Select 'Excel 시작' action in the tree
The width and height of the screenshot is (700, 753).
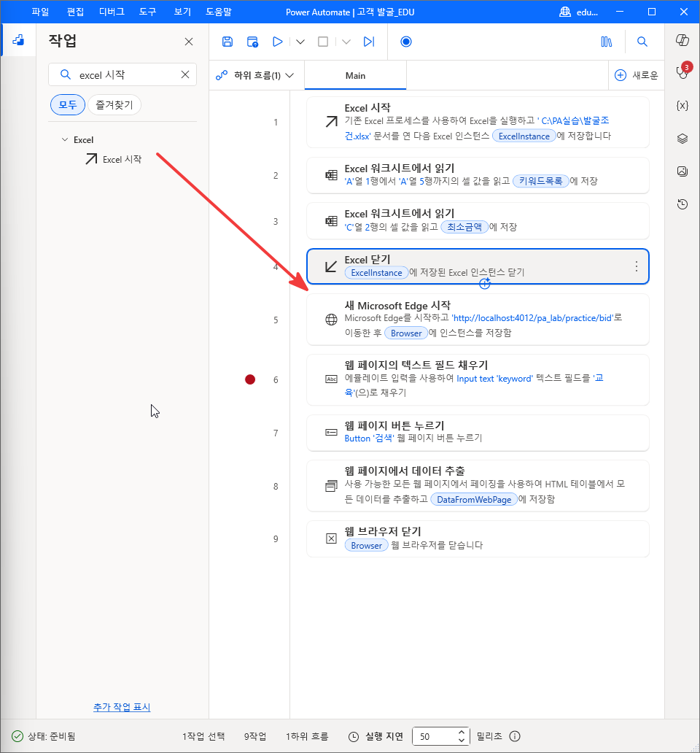click(113, 159)
